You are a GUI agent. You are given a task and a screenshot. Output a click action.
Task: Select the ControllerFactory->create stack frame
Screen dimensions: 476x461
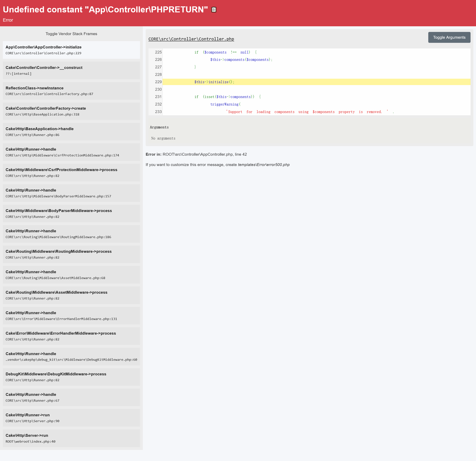click(71, 111)
